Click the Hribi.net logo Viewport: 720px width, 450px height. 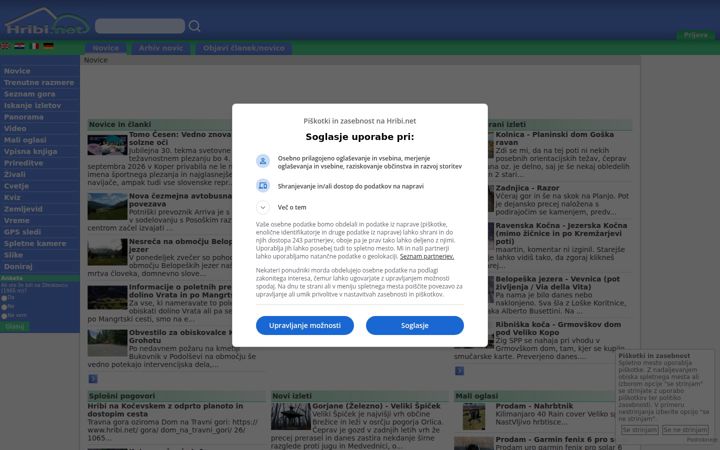[x=46, y=22]
